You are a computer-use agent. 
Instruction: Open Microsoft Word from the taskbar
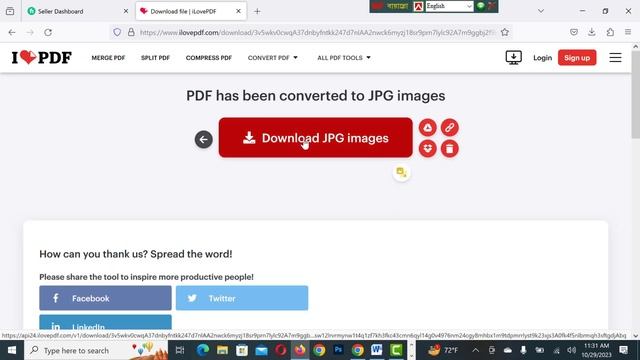pyautogui.click(x=376, y=350)
